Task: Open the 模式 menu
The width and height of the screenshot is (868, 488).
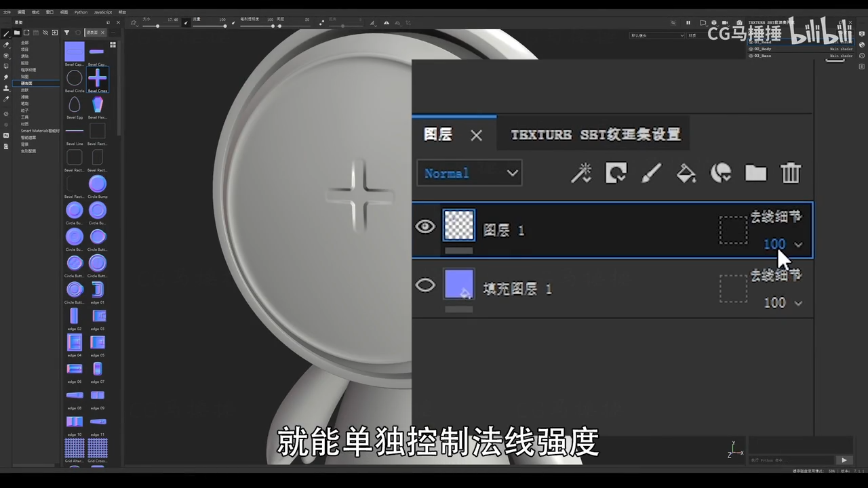Action: [35, 12]
